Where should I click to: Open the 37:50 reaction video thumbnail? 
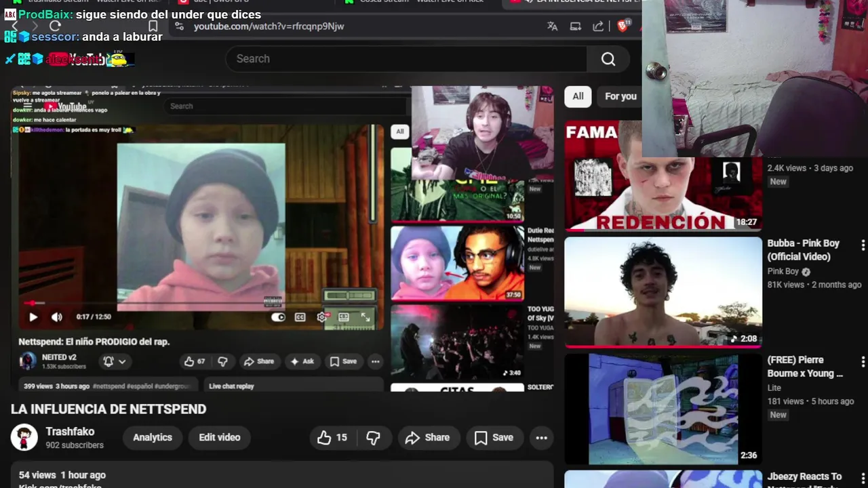coord(457,263)
